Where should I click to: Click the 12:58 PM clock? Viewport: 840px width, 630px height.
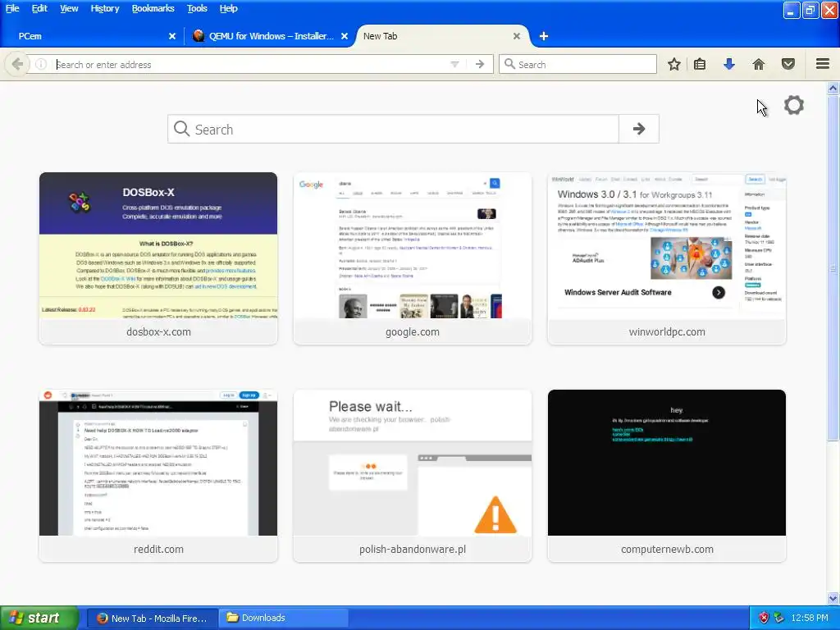(x=810, y=618)
